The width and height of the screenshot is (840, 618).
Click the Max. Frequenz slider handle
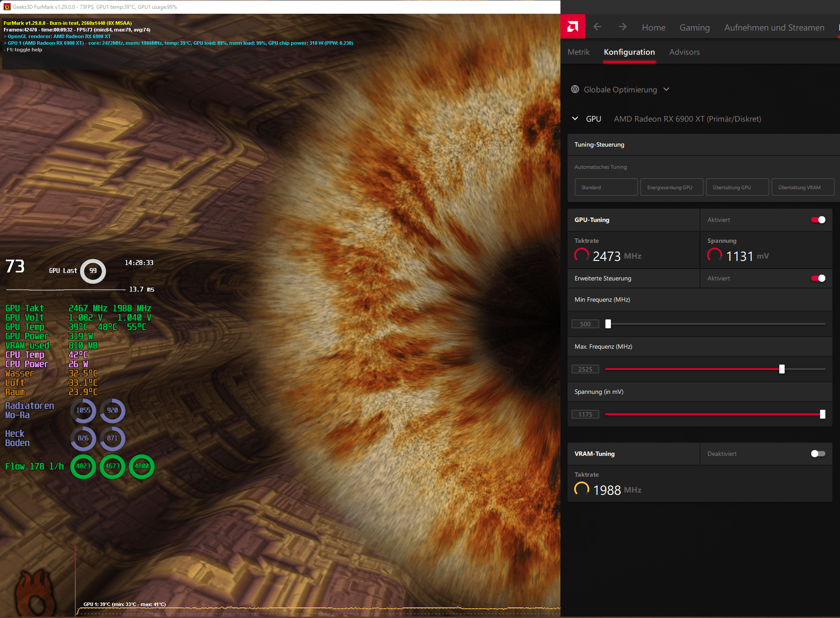click(782, 369)
